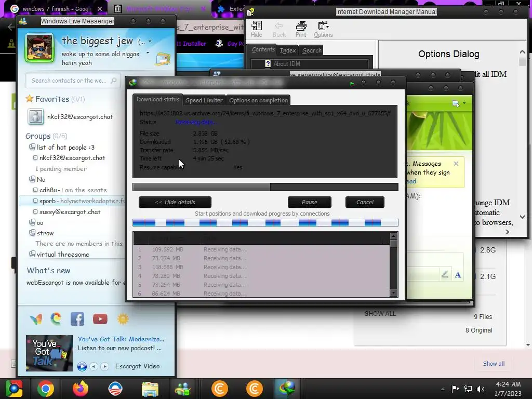Open Google Chrome from the taskbar

click(46, 389)
